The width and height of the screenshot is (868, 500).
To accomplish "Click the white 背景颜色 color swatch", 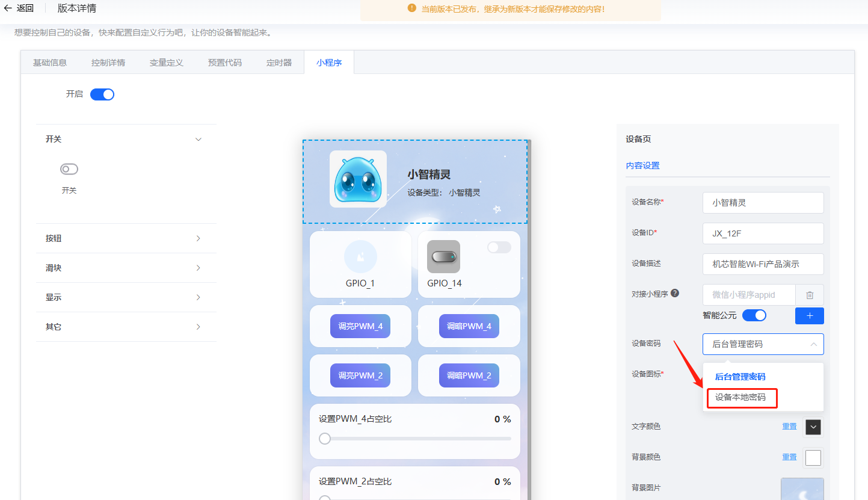I will click(813, 457).
